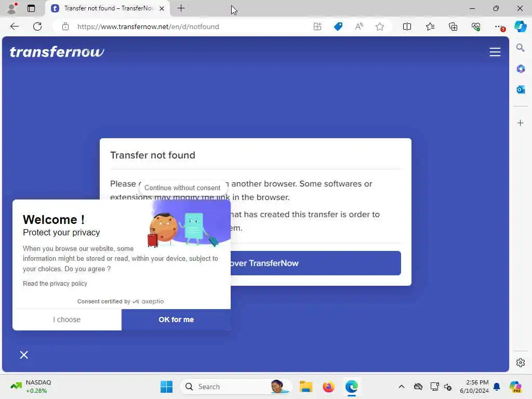532x399 pixels.
Task: Show hidden system tray icons
Action: (x=402, y=387)
